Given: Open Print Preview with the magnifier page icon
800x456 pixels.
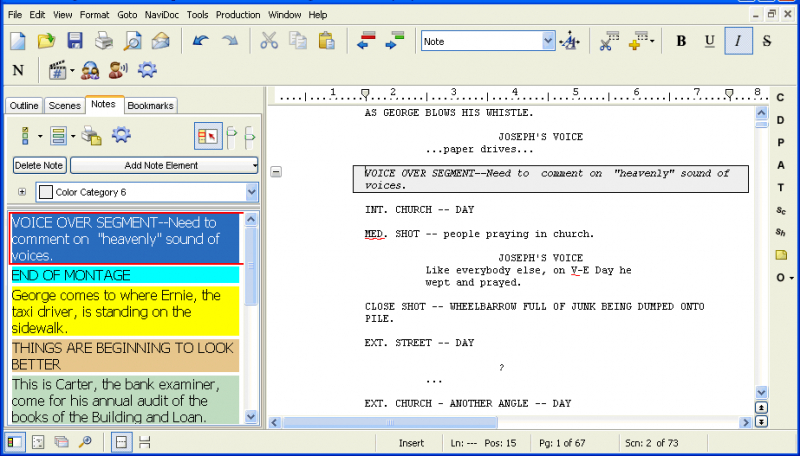Looking at the screenshot, I should click(132, 41).
